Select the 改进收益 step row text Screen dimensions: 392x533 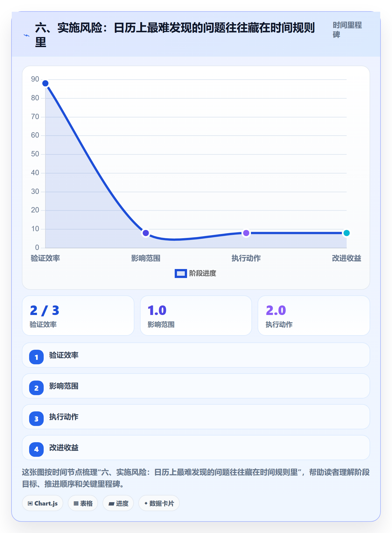64,448
